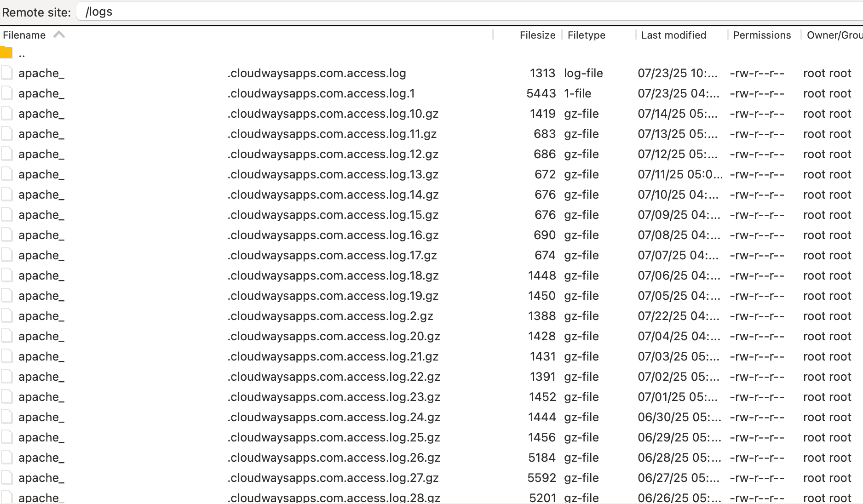Click file icon of access.log.2.gz row

pyautogui.click(x=6, y=316)
